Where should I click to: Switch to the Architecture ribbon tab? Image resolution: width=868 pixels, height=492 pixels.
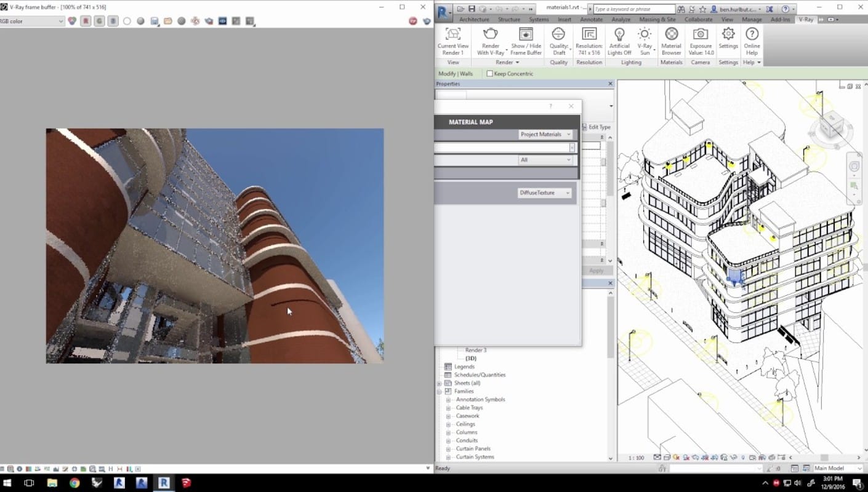[x=474, y=20]
